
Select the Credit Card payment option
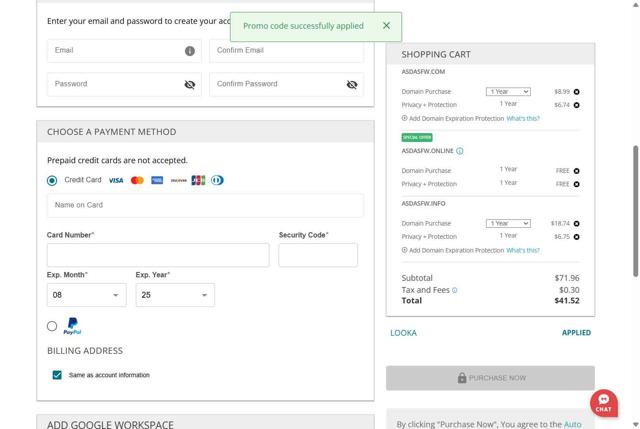[x=52, y=180]
